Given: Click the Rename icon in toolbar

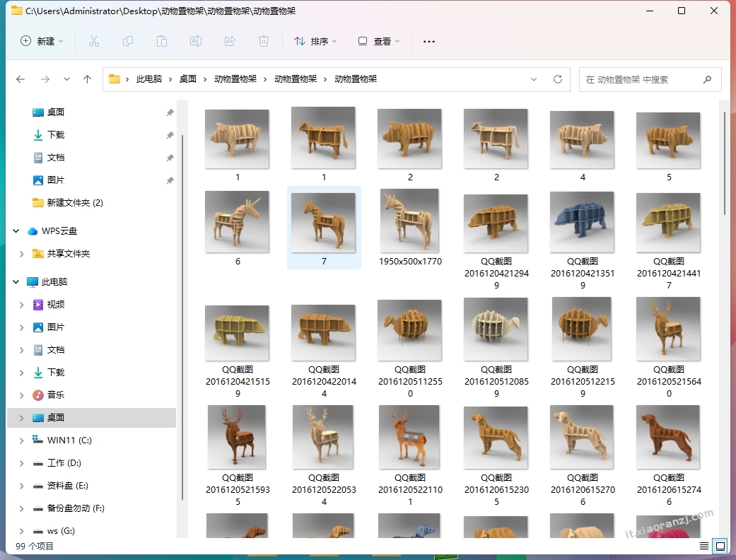Looking at the screenshot, I should pyautogui.click(x=196, y=41).
